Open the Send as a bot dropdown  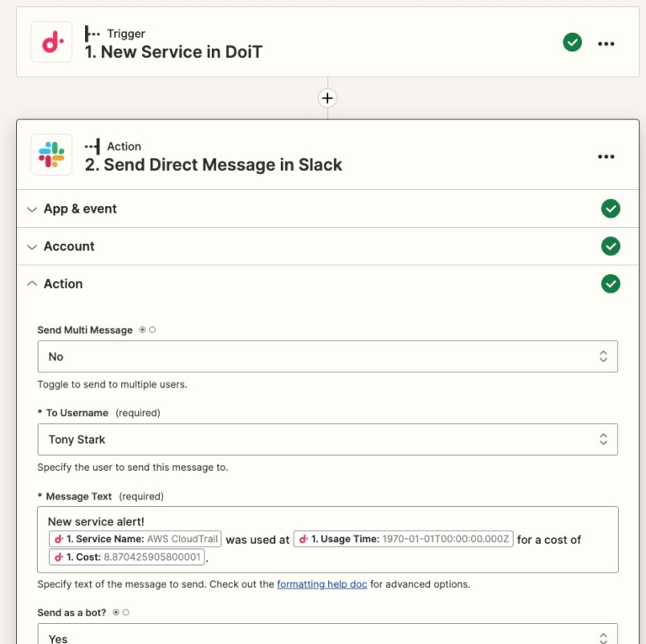point(327,634)
